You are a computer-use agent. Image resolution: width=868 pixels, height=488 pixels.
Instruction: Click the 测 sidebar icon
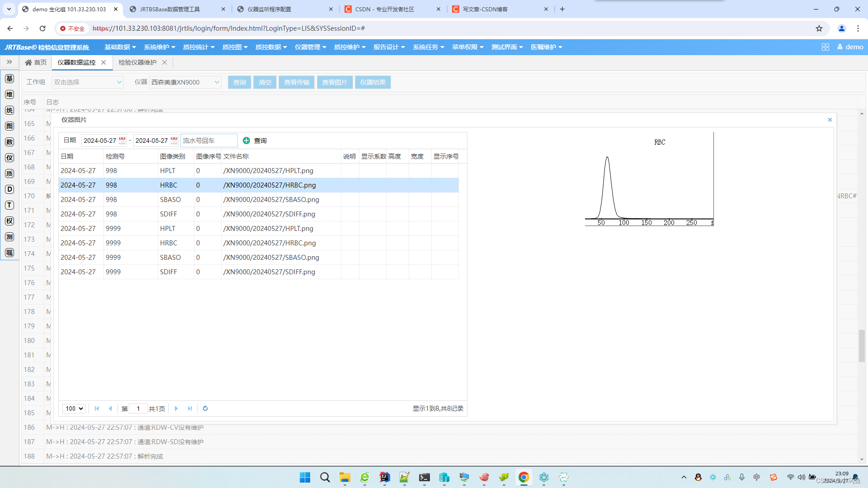coord(9,237)
